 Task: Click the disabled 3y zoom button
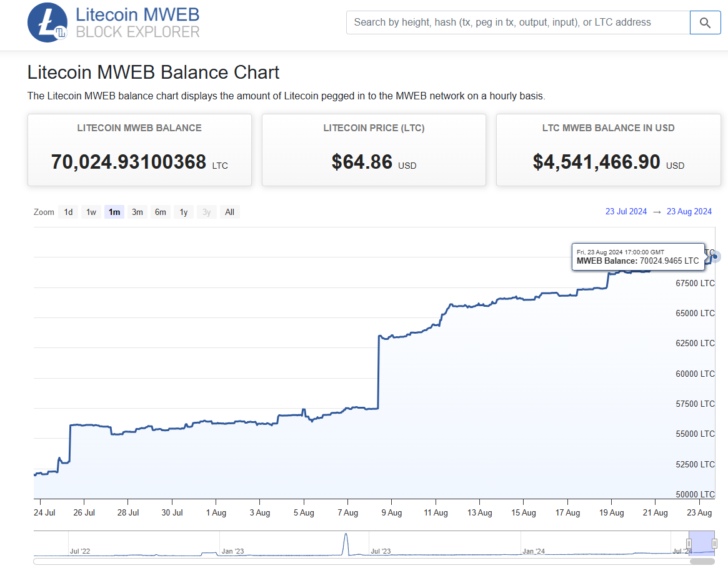pos(207,212)
